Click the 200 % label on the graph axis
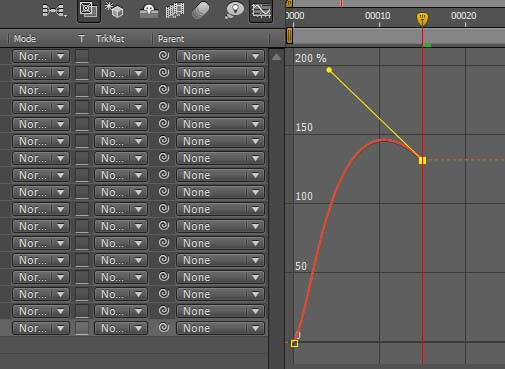Viewport: 505px width, 369px height. (311, 58)
